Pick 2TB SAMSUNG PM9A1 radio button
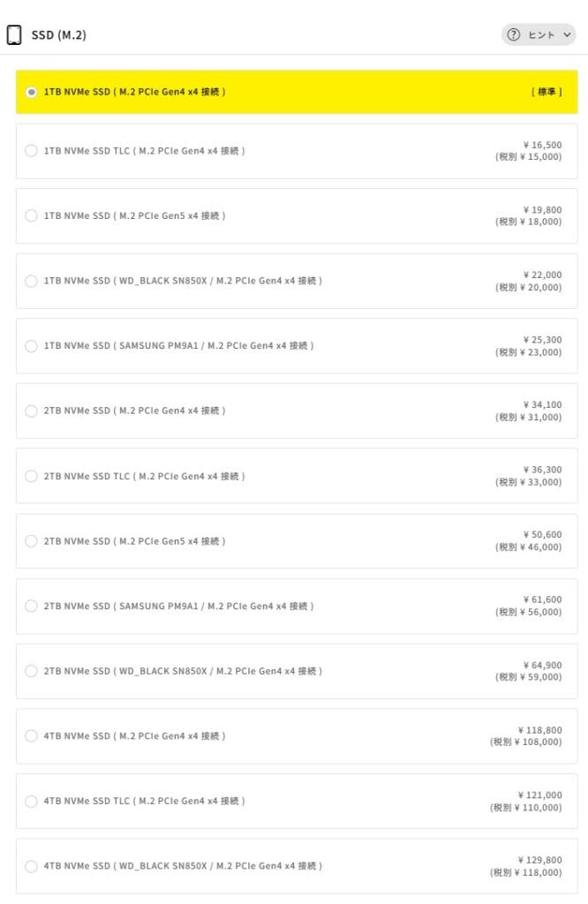 point(32,606)
